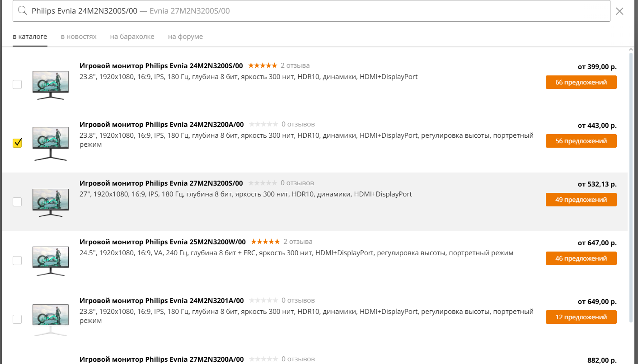Click «0 отзывов» for Evnia 24M2N3200A/00
The height and width of the screenshot is (364, 638).
(298, 124)
